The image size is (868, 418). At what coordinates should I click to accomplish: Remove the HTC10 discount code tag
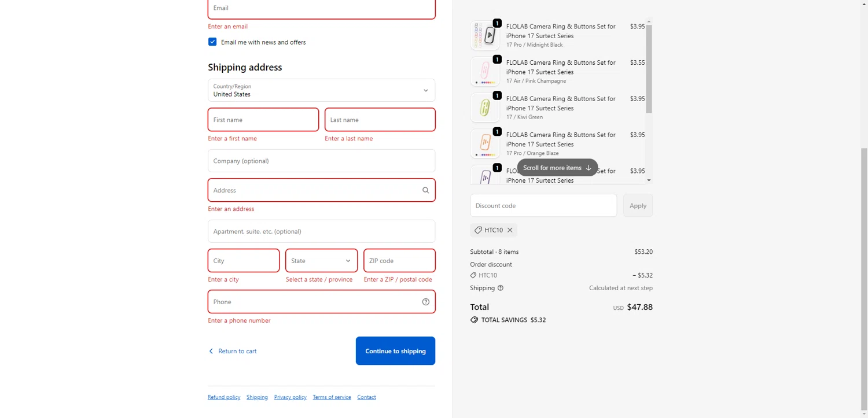coord(510,230)
